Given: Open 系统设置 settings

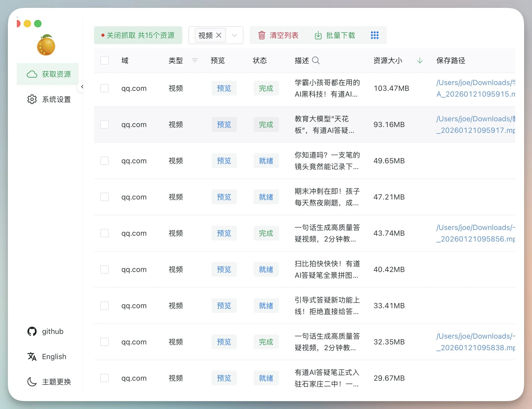Looking at the screenshot, I should point(49,99).
